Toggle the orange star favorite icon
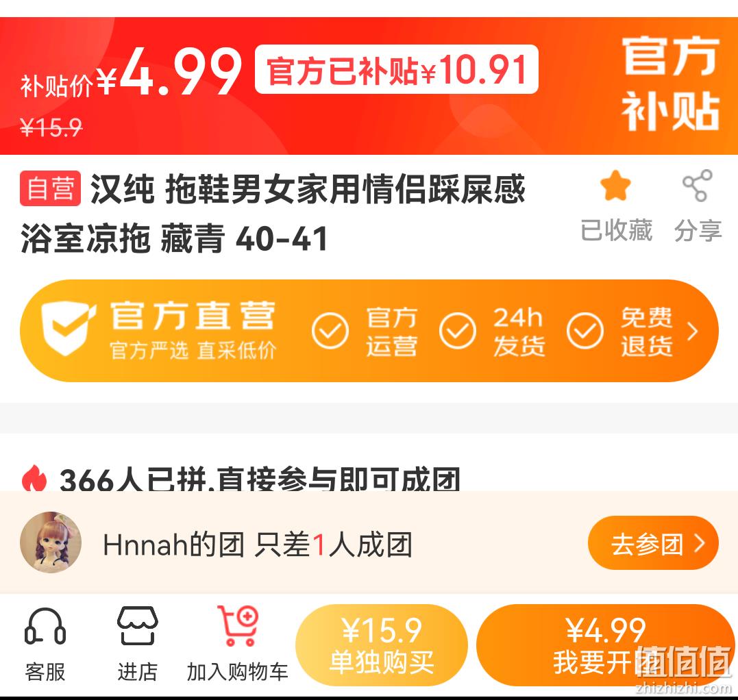Viewport: 738px width, 700px height. click(x=615, y=186)
